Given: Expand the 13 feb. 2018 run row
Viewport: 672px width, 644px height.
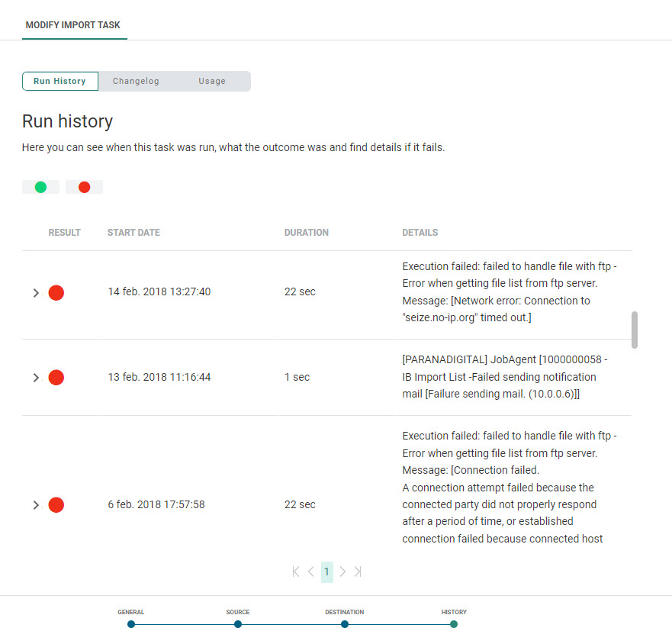Looking at the screenshot, I should point(36,378).
